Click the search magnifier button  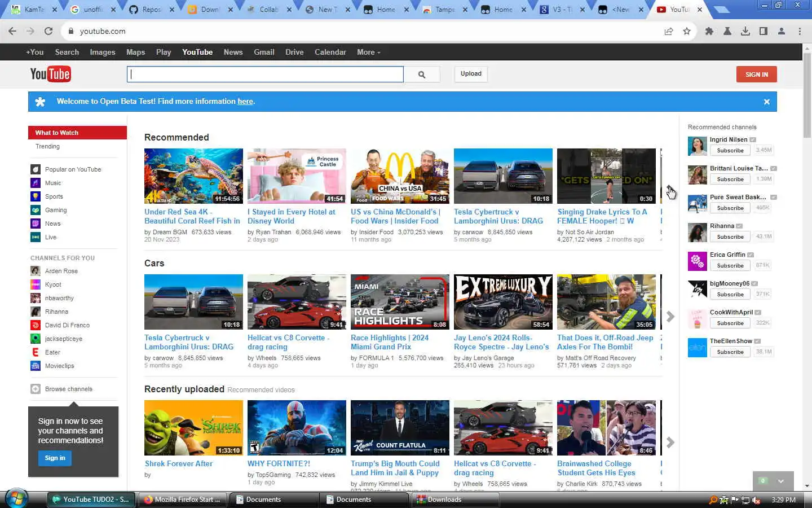[422, 75]
